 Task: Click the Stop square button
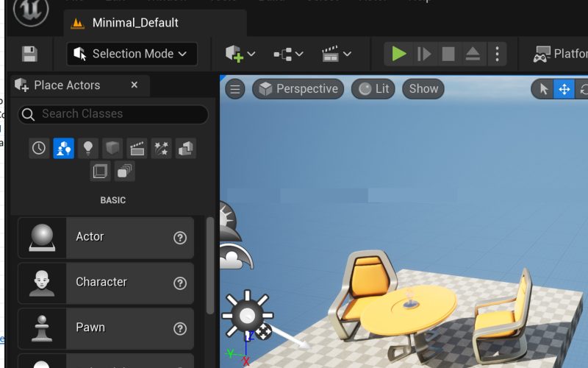coord(448,54)
